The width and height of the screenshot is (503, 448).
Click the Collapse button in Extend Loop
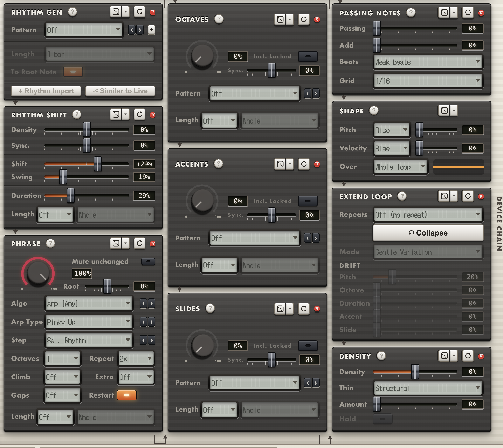[428, 233]
